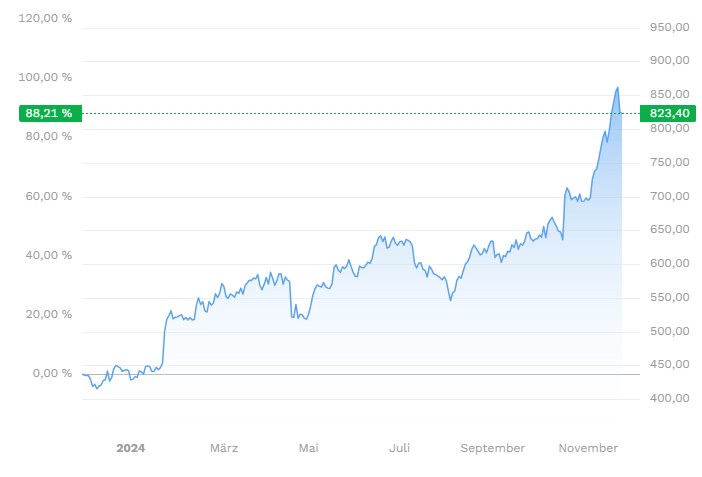702x477 pixels.
Task: Select the November label on time axis
Action: 588,448
